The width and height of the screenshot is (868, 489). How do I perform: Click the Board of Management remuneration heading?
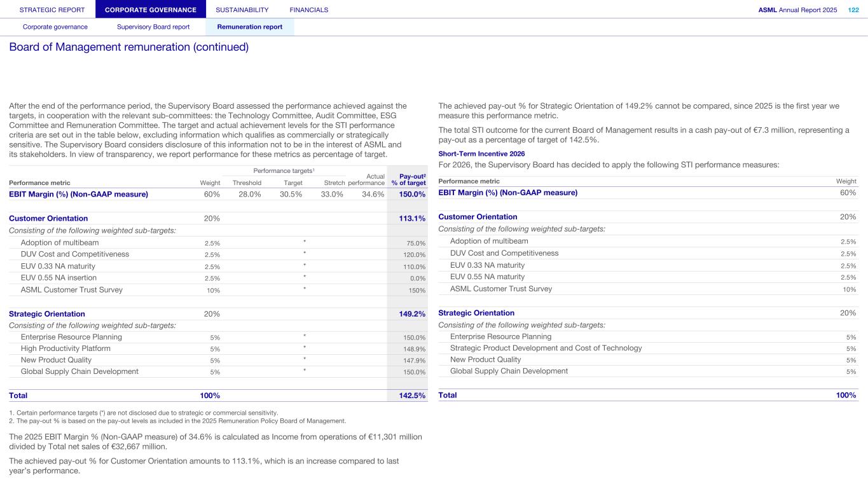coord(128,47)
